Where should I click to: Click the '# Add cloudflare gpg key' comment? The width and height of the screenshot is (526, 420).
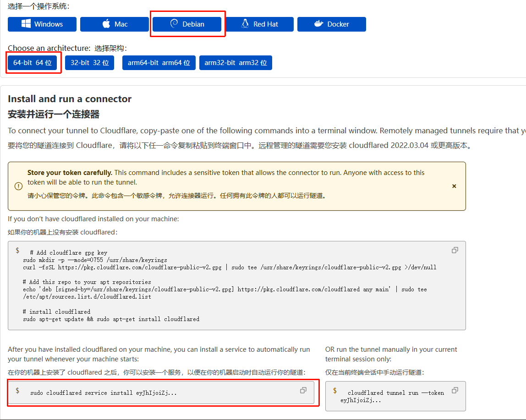pos(68,253)
